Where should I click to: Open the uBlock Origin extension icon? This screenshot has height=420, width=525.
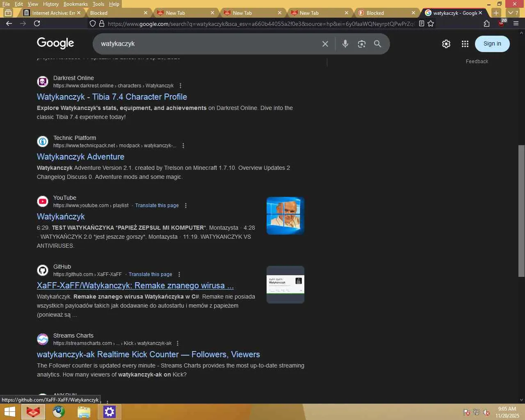(x=502, y=23)
